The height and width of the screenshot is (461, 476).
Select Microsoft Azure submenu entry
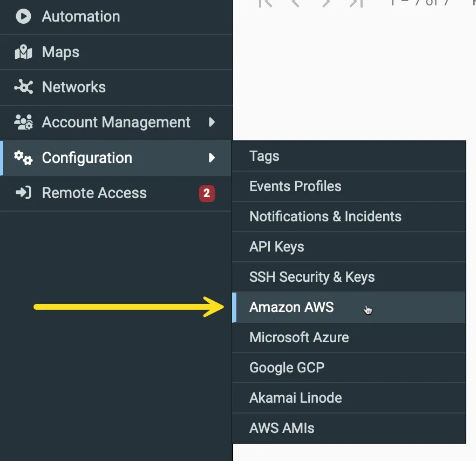tap(349, 337)
